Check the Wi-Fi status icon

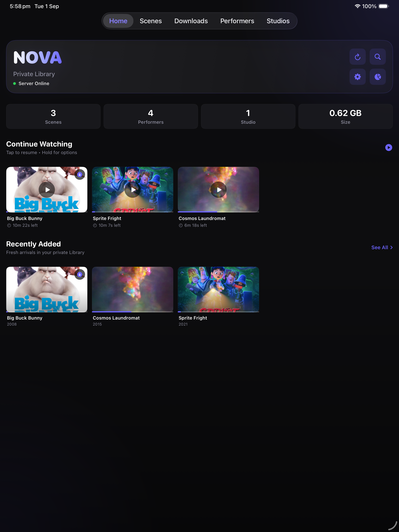pyautogui.click(x=357, y=6)
